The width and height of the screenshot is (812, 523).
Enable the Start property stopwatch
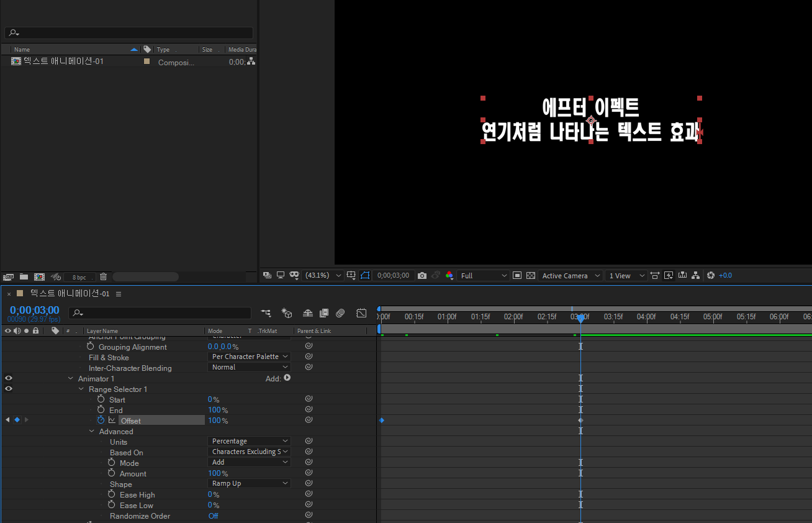pos(101,399)
